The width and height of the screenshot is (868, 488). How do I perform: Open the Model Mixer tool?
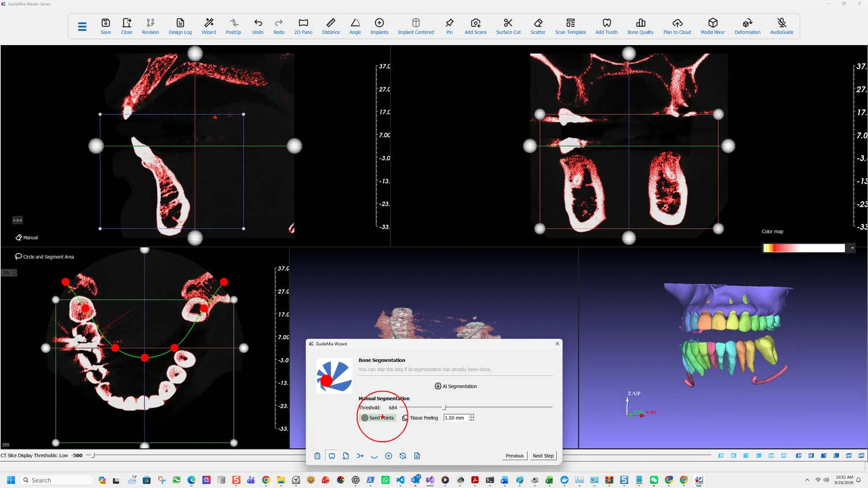pyautogui.click(x=713, y=26)
